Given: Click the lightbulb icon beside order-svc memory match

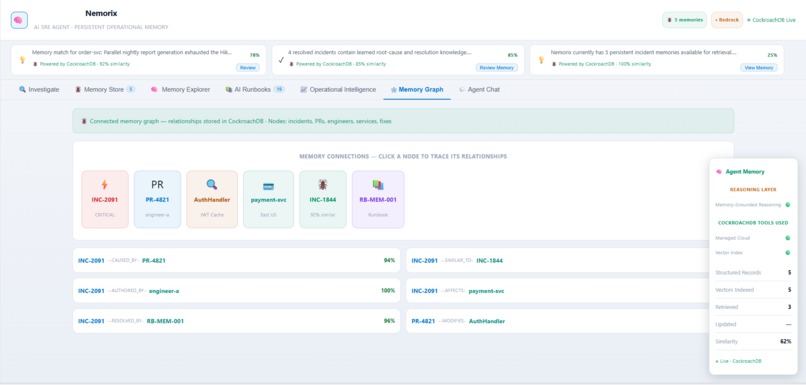Looking at the screenshot, I should (22, 60).
